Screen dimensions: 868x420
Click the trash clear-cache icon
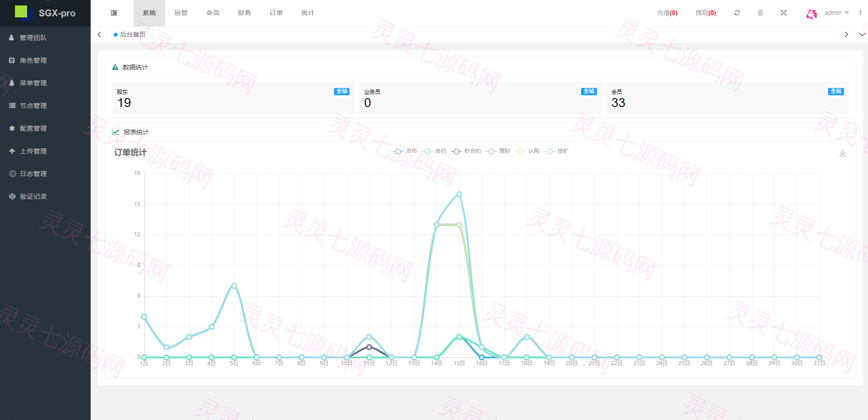click(760, 13)
